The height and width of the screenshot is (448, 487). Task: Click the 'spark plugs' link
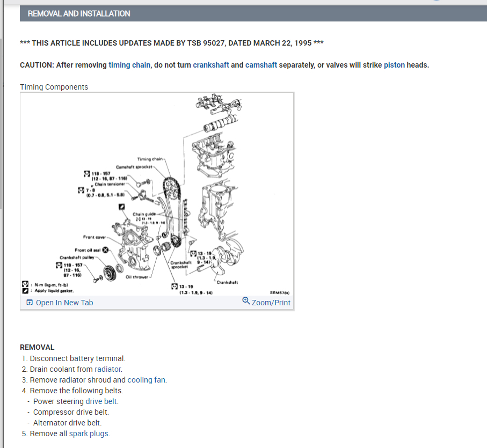click(x=89, y=434)
